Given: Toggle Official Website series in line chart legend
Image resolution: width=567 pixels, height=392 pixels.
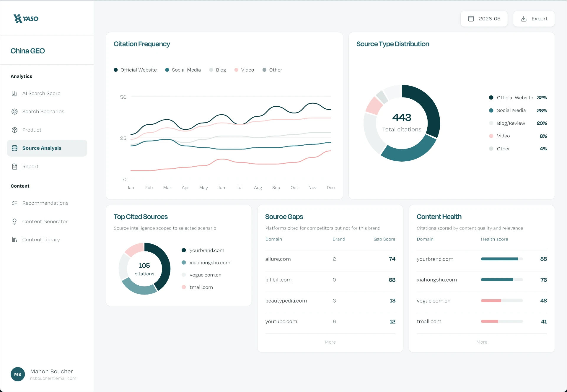Looking at the screenshot, I should tap(135, 70).
